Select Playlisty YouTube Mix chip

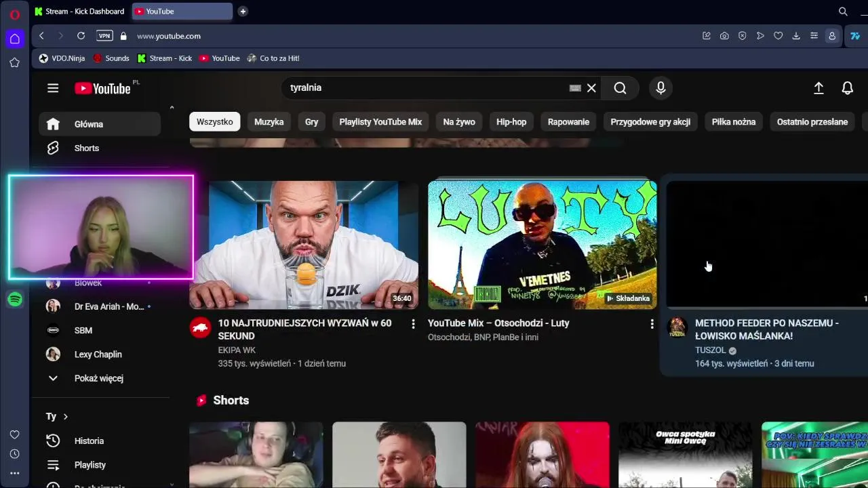pyautogui.click(x=380, y=122)
